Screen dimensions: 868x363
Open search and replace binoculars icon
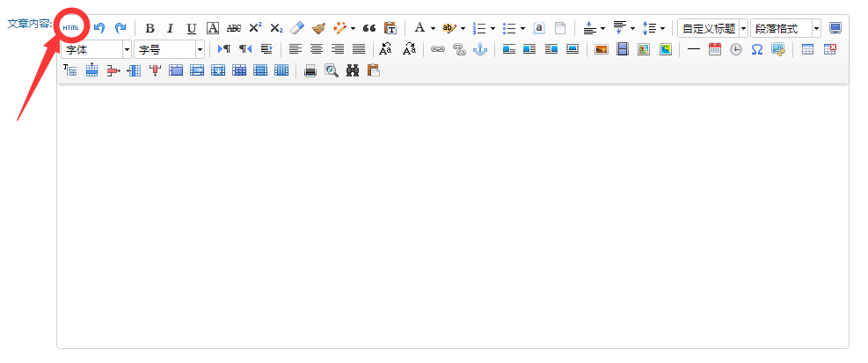click(x=353, y=70)
